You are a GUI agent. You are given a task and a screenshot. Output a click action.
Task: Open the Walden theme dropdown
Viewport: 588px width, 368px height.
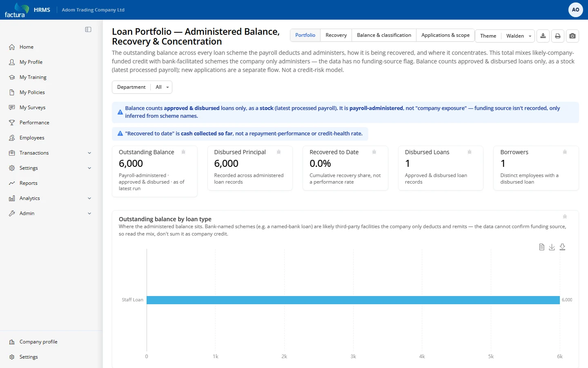519,36
